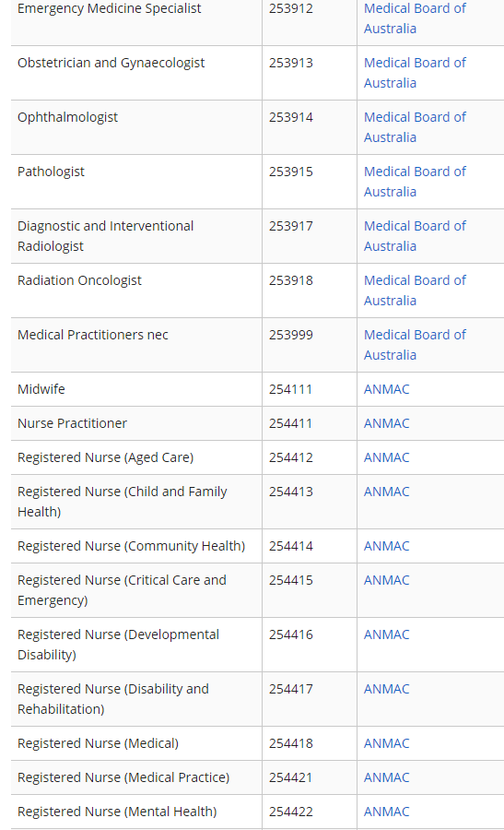This screenshot has width=504, height=830.
Task: Open Medical Board link for Medical Practitioners nec
Action: 415,345
